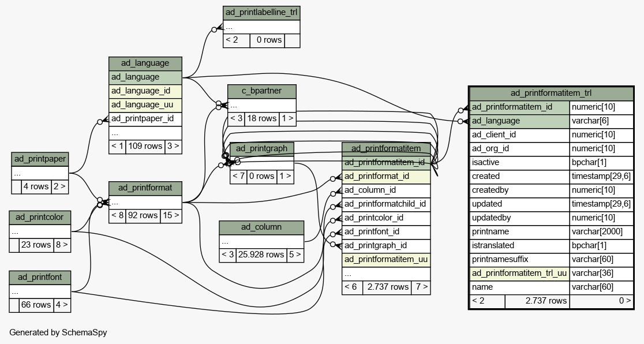Screen dimensions: 644x344
Task: Select the ad_printformatchild_id column row
Action: 386,204
